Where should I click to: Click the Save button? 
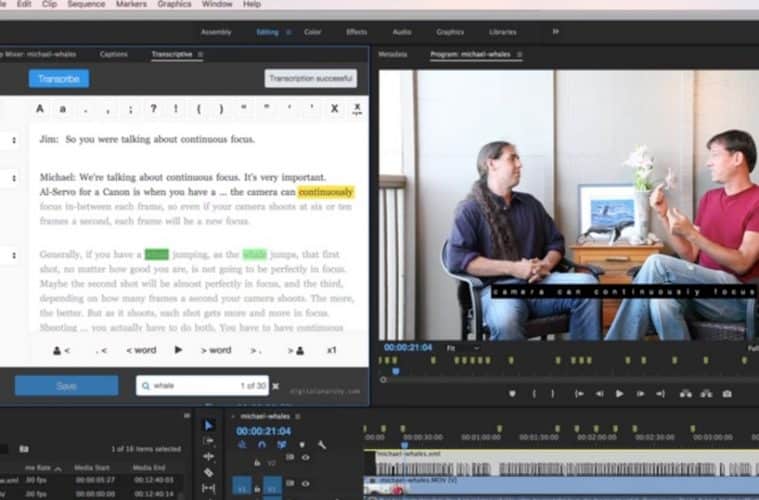click(x=66, y=386)
